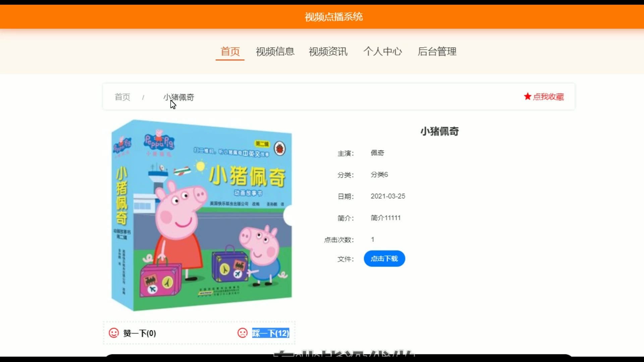This screenshot has width=644, height=362.
Task: Click the highlighted 踩一下(12) label
Action: point(270,333)
